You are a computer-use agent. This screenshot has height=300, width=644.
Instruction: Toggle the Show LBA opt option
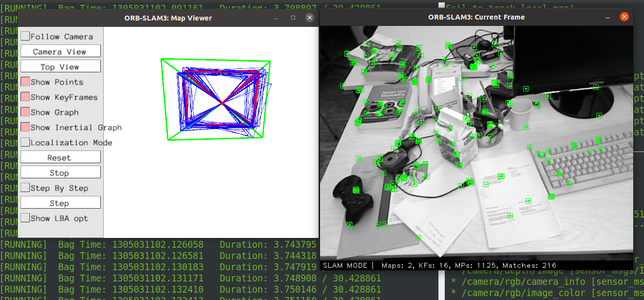pos(25,218)
